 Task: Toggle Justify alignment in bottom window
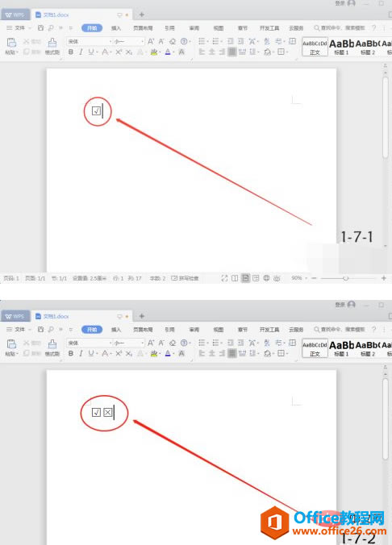[x=232, y=353]
